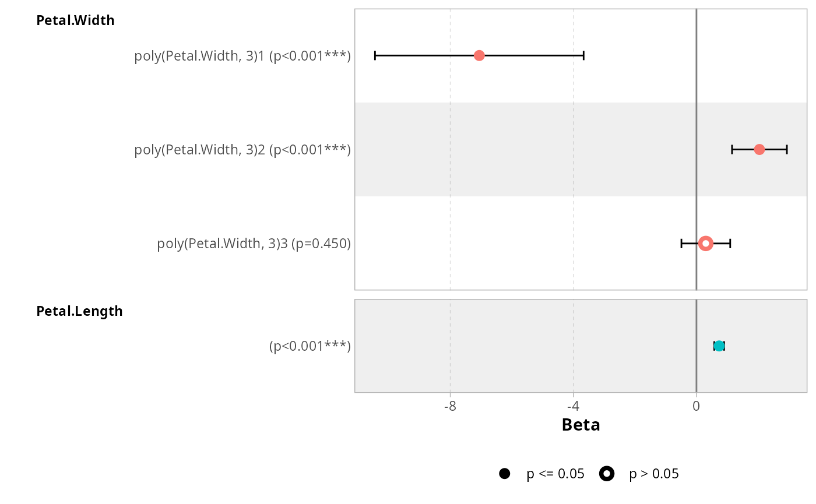This screenshot has height=504, width=816.
Task: Click the -4 tick label on the x-axis
Action: pos(573,406)
